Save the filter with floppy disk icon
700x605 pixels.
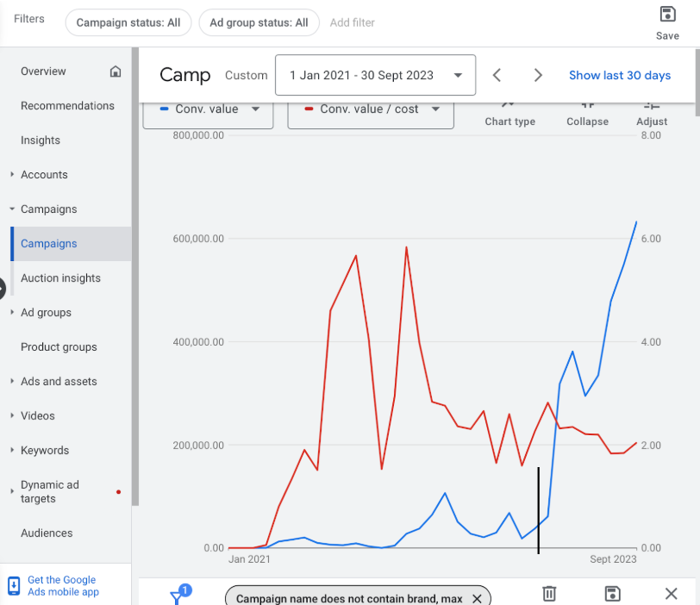coord(612,593)
